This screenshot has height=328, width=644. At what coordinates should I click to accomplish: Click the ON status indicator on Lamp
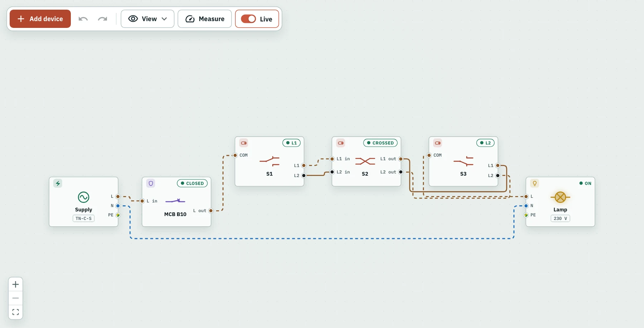point(585,183)
